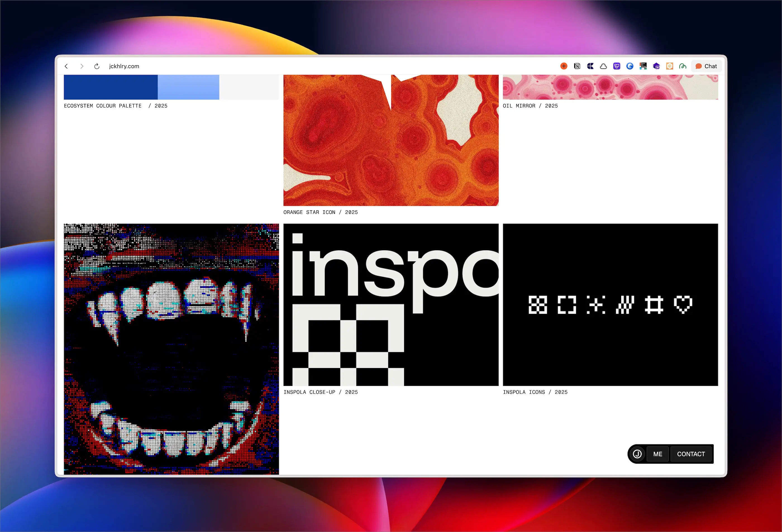
Task: Open the html.to.design extension
Action: [x=643, y=66]
